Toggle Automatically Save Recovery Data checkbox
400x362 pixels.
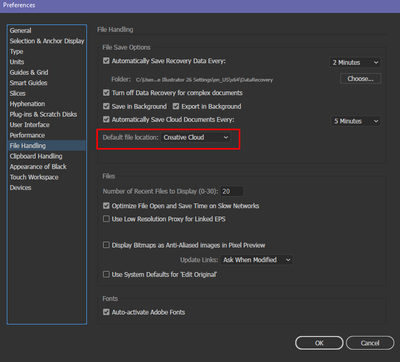(106, 61)
